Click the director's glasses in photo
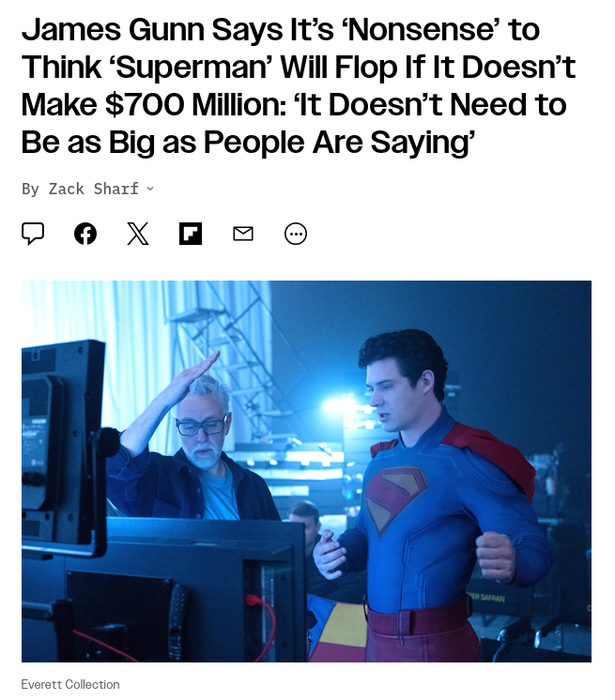The width and height of the screenshot is (615, 700). click(202, 425)
